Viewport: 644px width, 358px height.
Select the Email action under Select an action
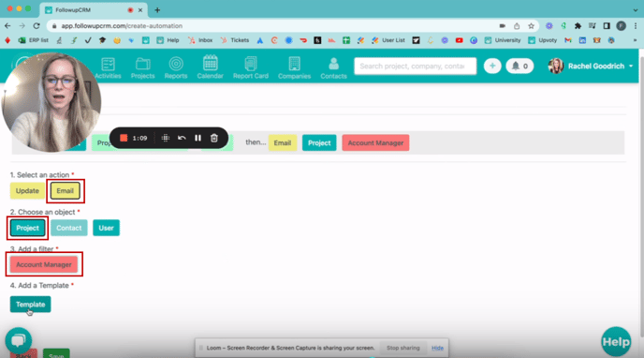point(65,190)
